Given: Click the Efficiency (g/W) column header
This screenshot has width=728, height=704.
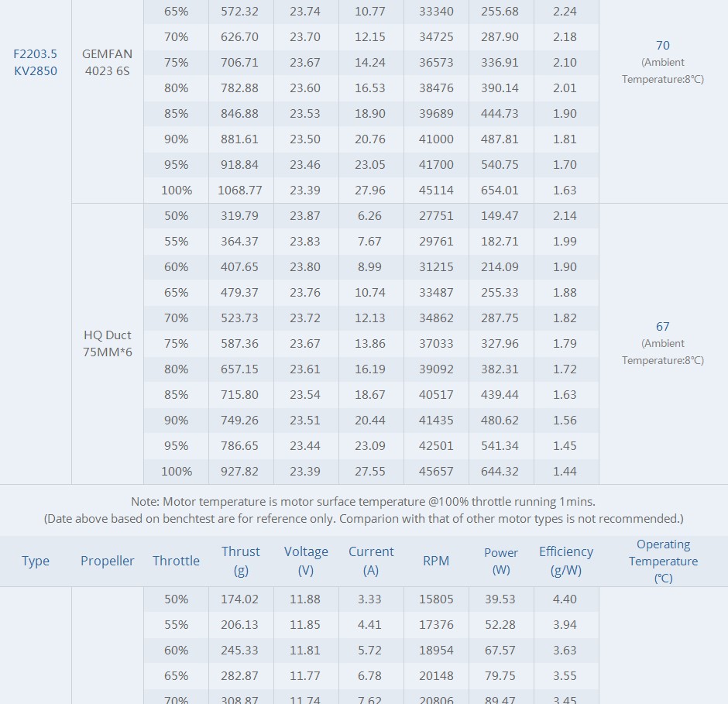Looking at the screenshot, I should click(x=566, y=561).
